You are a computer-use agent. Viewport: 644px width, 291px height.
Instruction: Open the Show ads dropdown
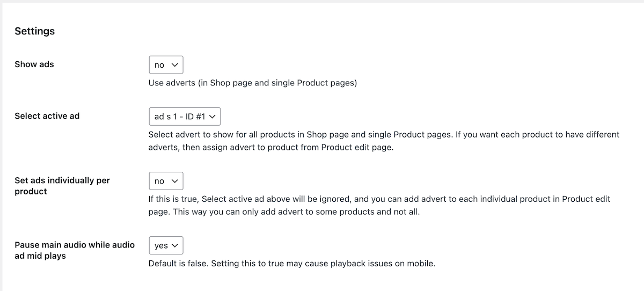pyautogui.click(x=166, y=65)
